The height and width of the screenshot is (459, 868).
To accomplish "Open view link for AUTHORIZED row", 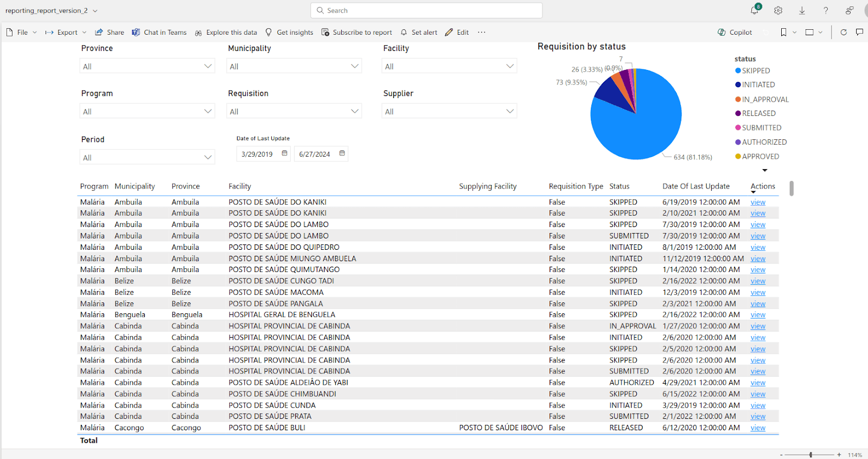I will click(x=758, y=383).
